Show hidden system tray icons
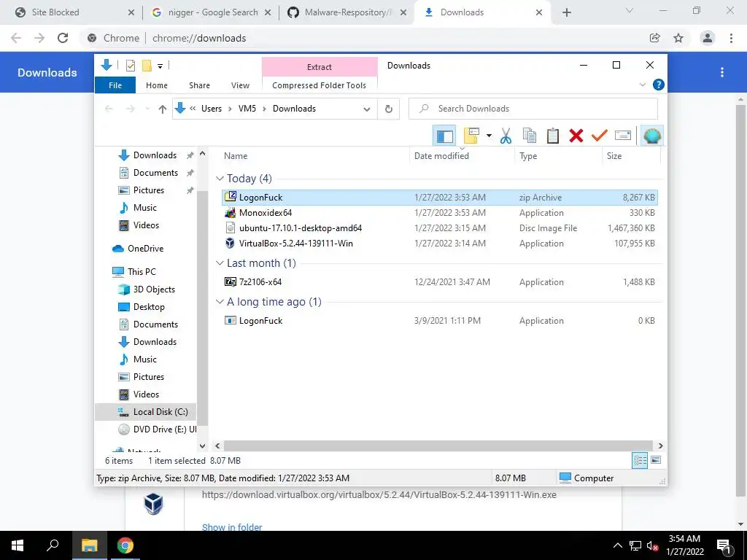Image resolution: width=747 pixels, height=560 pixels. click(x=617, y=545)
